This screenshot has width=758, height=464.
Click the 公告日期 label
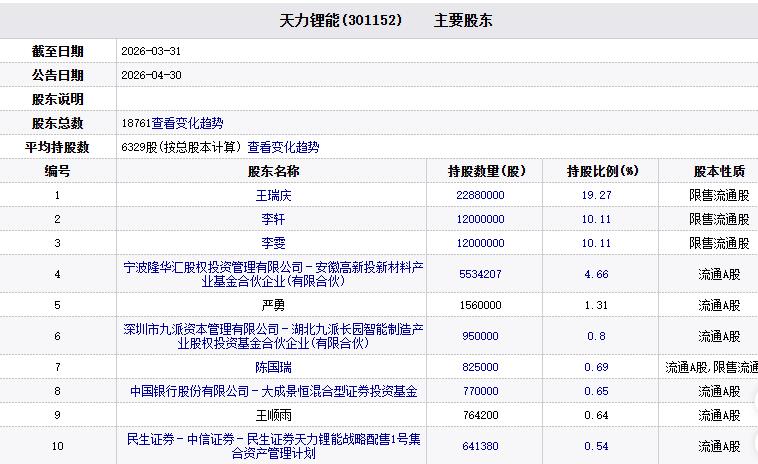(58, 75)
